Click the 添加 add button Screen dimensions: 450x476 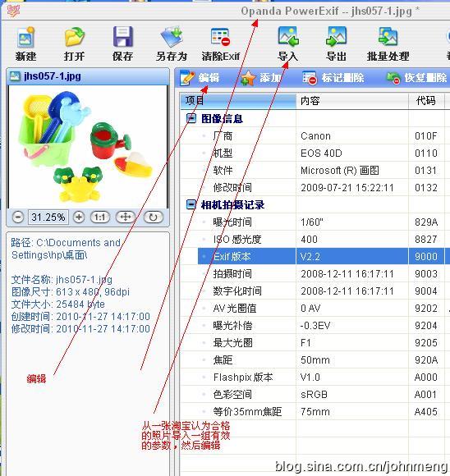pos(261,78)
